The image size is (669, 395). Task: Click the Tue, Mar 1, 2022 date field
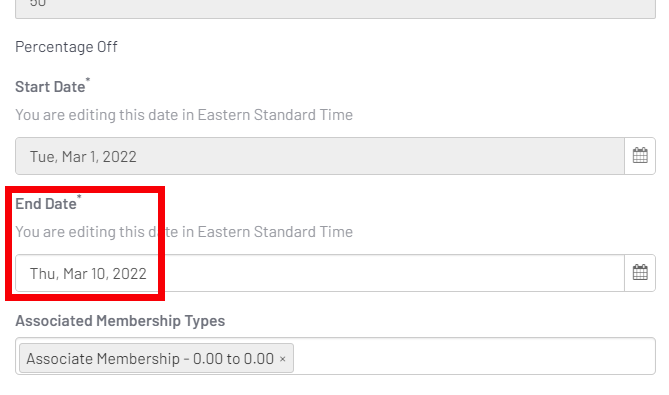click(320, 156)
